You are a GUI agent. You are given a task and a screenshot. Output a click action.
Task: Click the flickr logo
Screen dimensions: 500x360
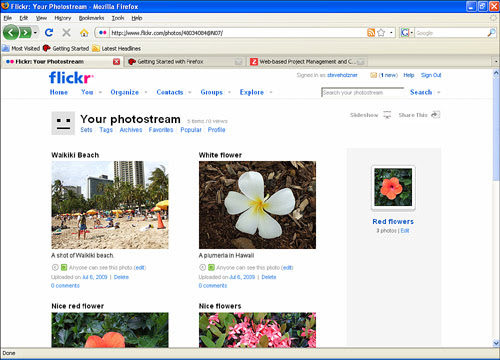tap(71, 78)
